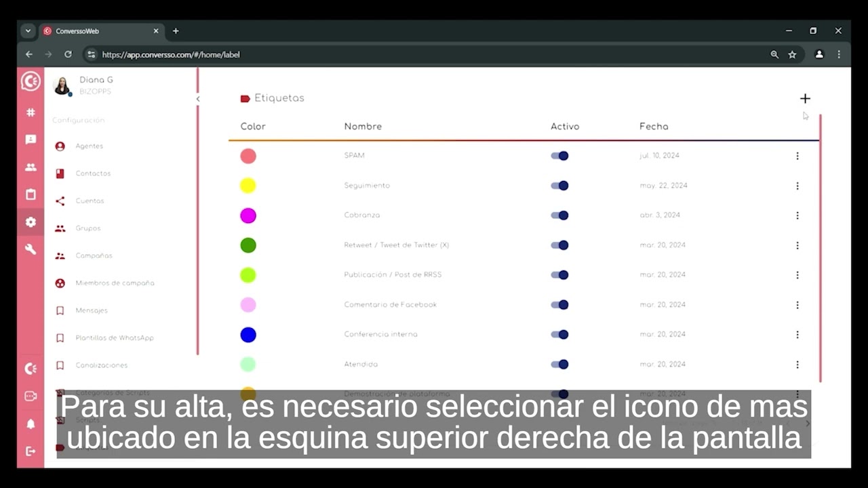Toggle Atendida label active switch
Image resolution: width=868 pixels, height=488 pixels.
point(559,365)
